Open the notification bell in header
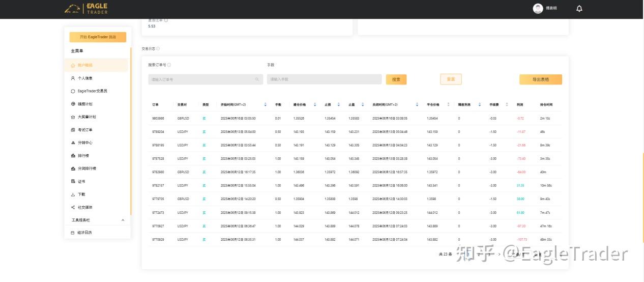Viewport: 644px width, 282px height. (579, 9)
